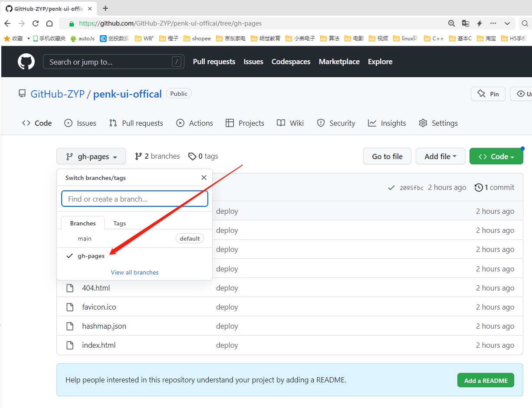The width and height of the screenshot is (532, 408).
Task: Open the 2 branches link
Action: [x=158, y=156]
